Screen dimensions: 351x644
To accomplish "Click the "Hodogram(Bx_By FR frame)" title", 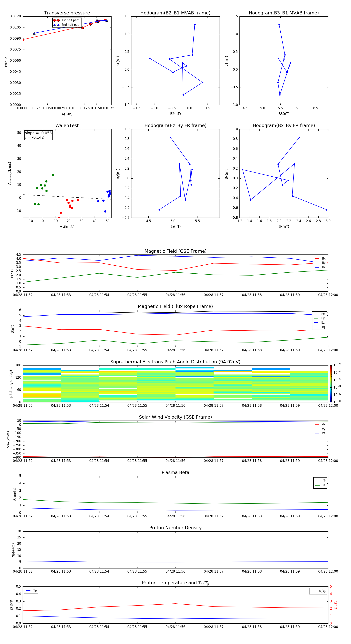I will 284,125.
